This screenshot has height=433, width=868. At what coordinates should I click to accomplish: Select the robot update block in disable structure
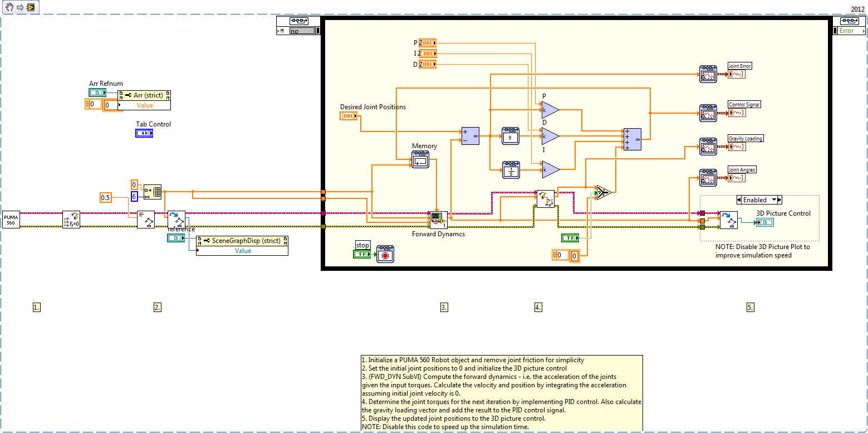(x=728, y=220)
